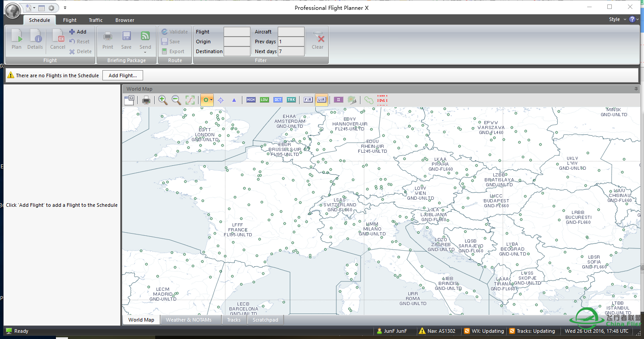Image resolution: width=644 pixels, height=339 pixels.
Task: Click the Nav: AS1302 status bar entry
Action: (x=437, y=331)
